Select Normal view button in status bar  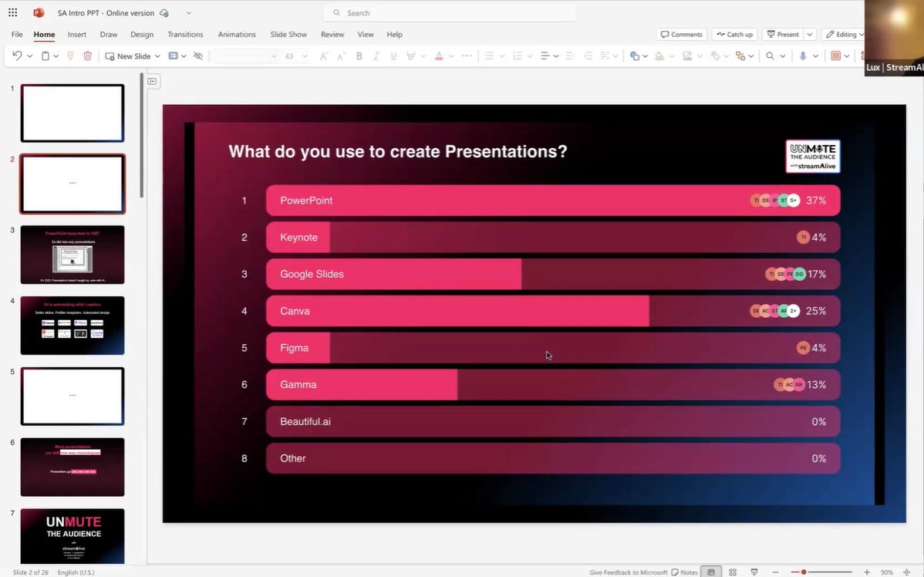click(x=711, y=572)
